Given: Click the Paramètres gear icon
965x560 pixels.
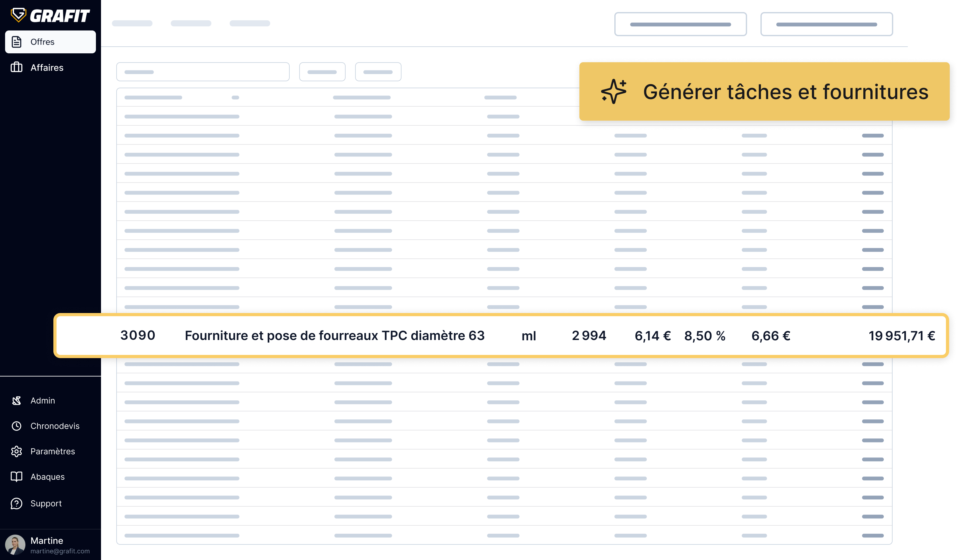Looking at the screenshot, I should 17,451.
